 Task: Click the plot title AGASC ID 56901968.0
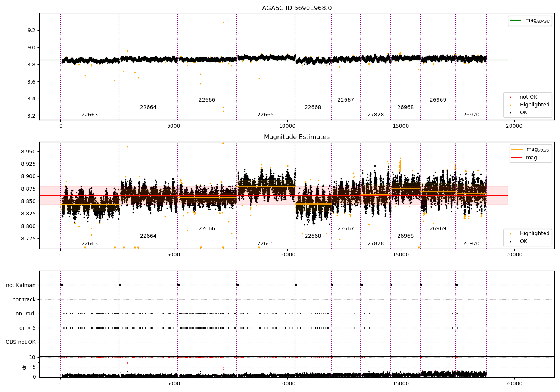coord(297,8)
